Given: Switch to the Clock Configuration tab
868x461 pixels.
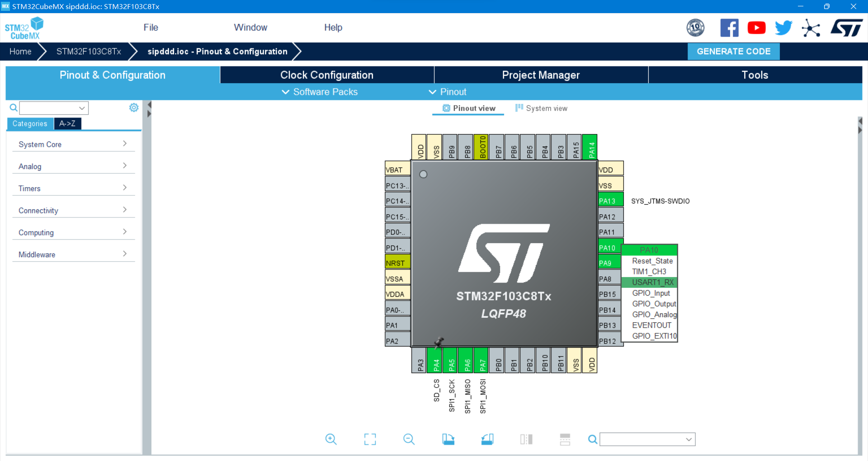Looking at the screenshot, I should point(327,75).
